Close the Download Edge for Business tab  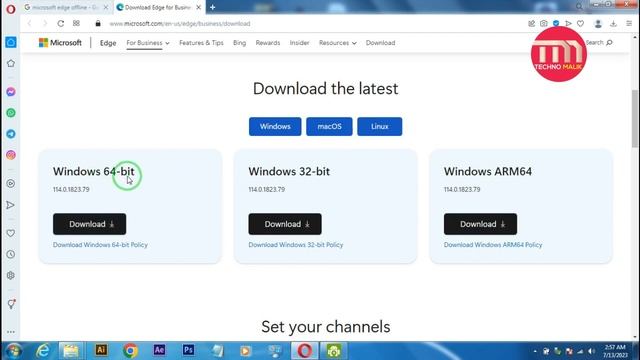[198, 7]
